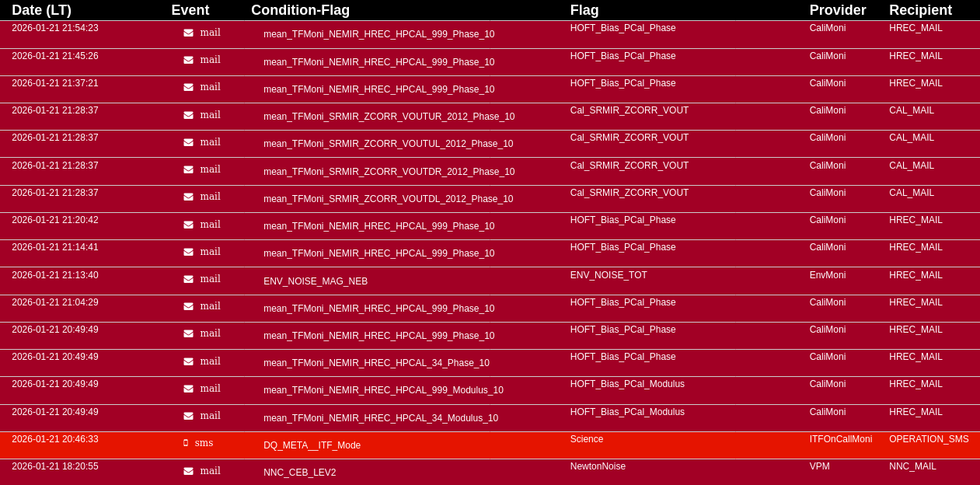The width and height of the screenshot is (980, 485).
Task: Click the ENV_NOISE_TOT flag entry
Action: [608, 275]
